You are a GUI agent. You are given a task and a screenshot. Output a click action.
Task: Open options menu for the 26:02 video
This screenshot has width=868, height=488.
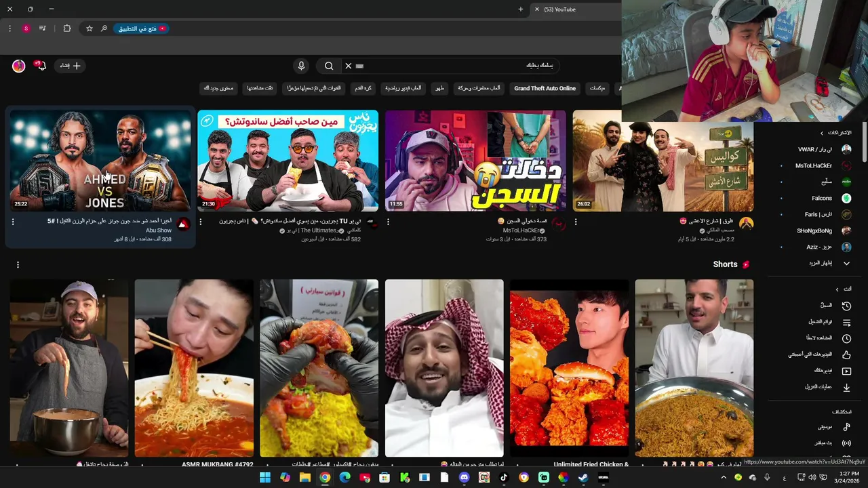pos(576,222)
